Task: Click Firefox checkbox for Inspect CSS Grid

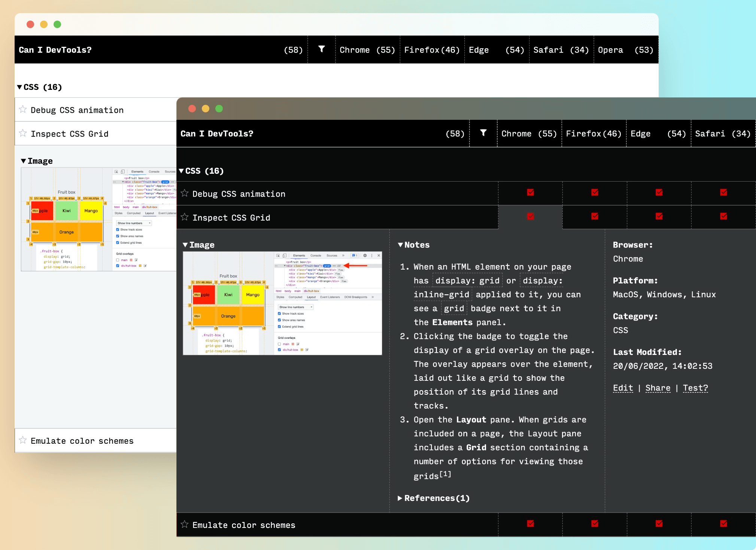Action: tap(595, 216)
